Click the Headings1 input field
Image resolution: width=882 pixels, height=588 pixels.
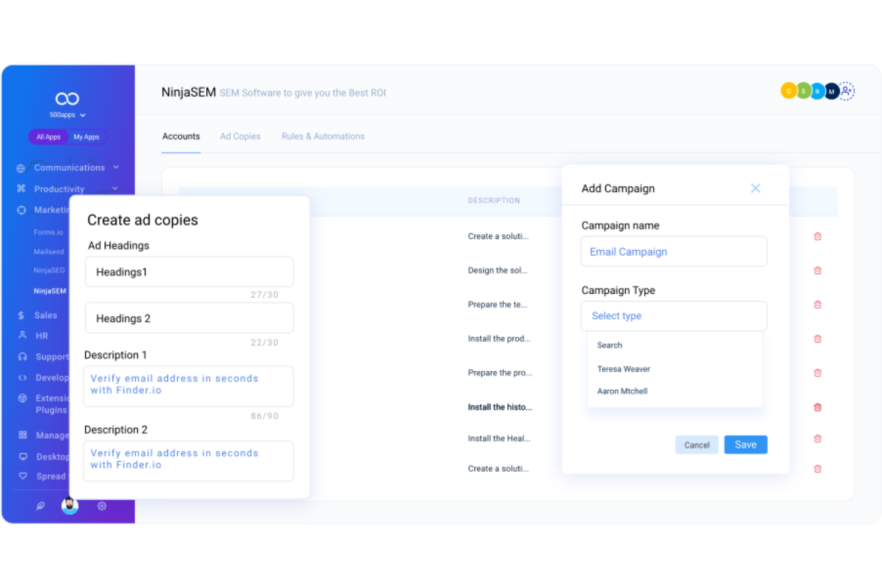pos(190,272)
